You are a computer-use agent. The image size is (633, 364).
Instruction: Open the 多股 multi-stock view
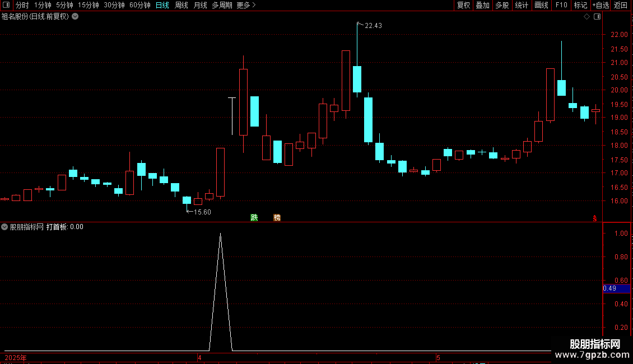[x=502, y=5]
